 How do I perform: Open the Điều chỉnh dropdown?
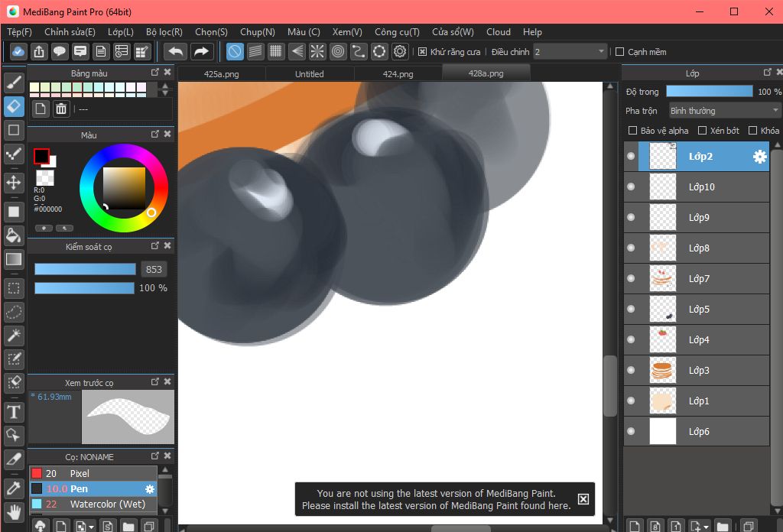(x=570, y=52)
